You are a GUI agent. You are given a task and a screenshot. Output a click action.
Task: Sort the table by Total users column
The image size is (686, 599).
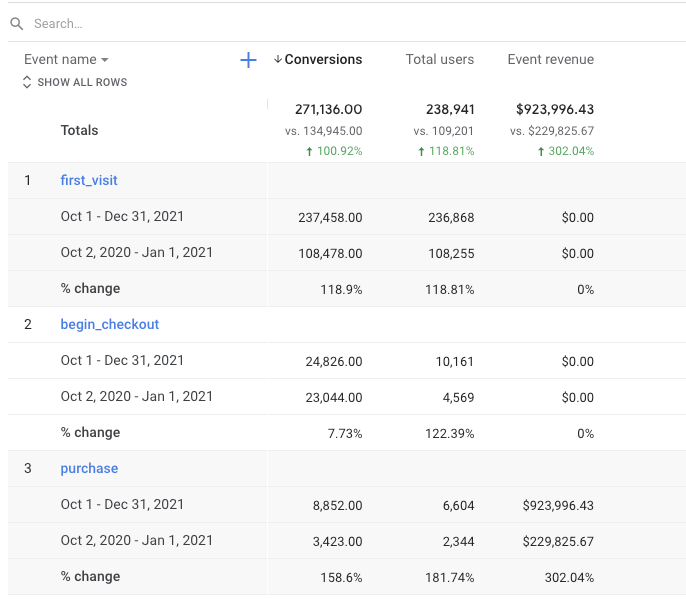439,60
